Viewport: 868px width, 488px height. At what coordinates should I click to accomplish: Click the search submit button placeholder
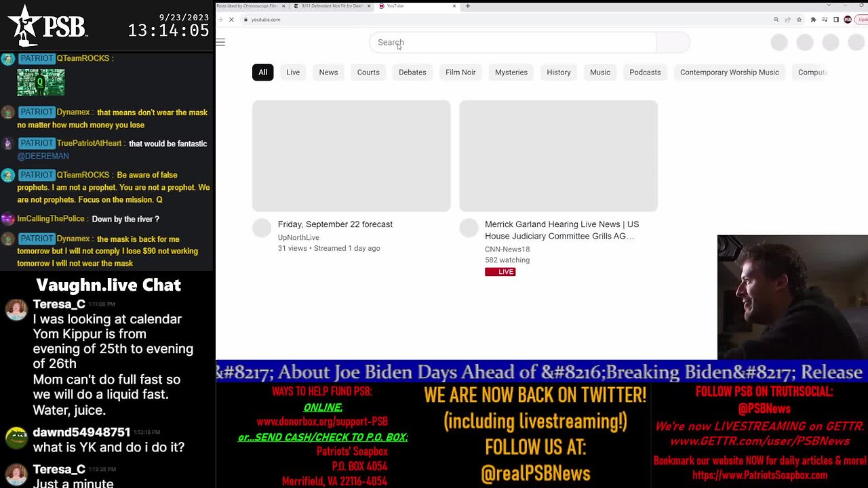(673, 42)
